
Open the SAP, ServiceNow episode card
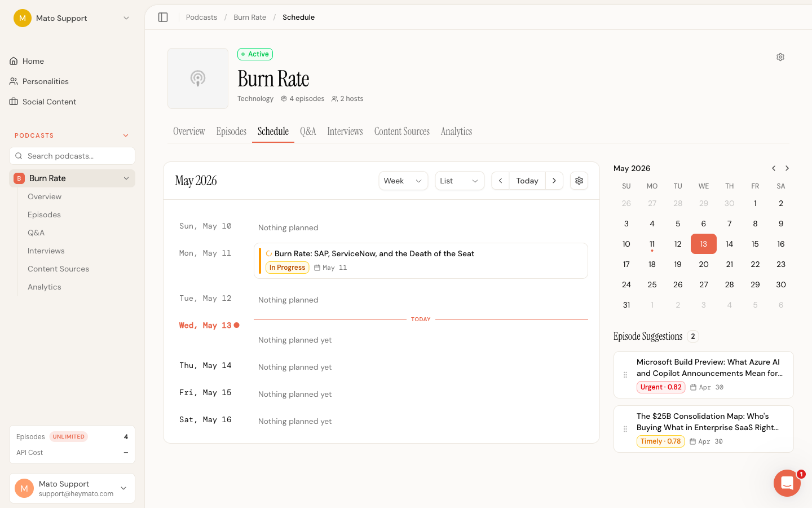point(421,261)
